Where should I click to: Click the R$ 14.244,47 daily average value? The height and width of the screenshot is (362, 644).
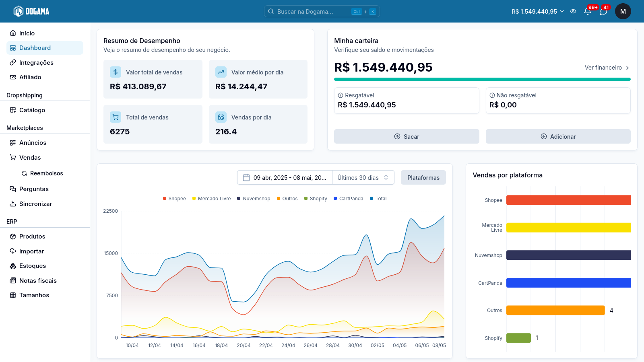pyautogui.click(x=241, y=86)
